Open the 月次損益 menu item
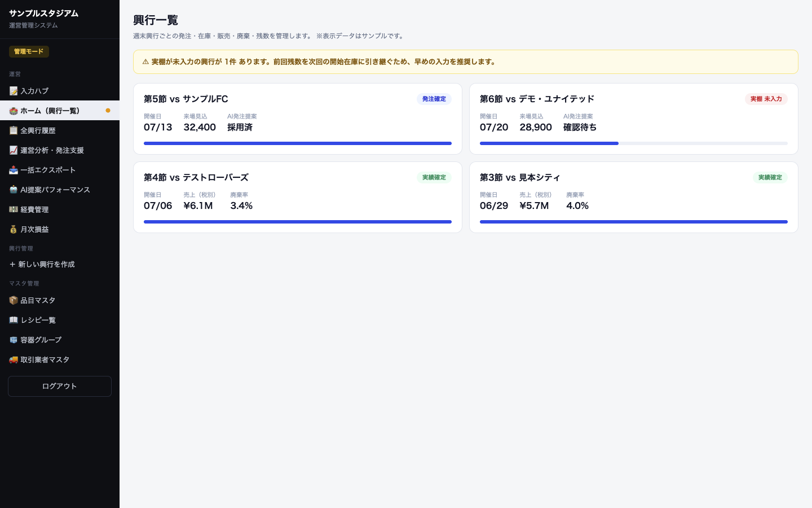Screen dimensions: 812x508 [x=60, y=229]
